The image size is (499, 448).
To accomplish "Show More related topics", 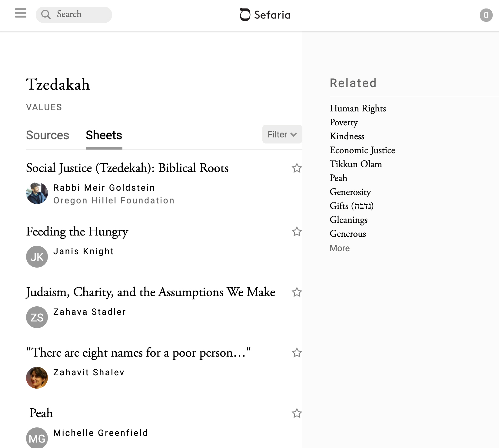I will tap(339, 248).
